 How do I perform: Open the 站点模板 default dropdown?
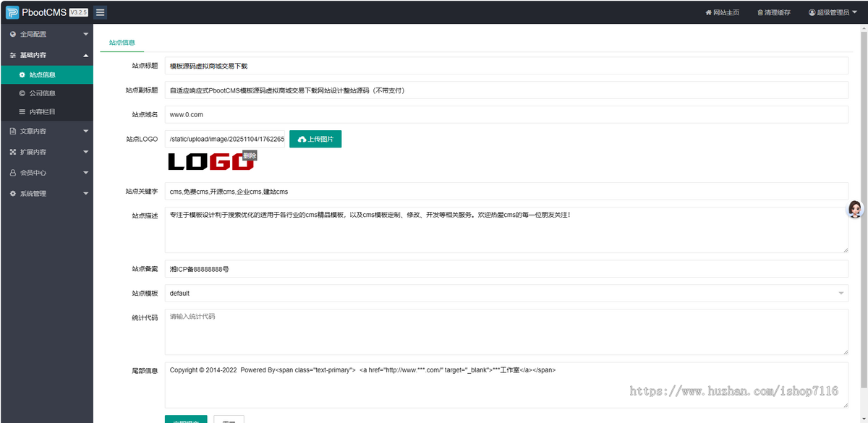(x=506, y=294)
